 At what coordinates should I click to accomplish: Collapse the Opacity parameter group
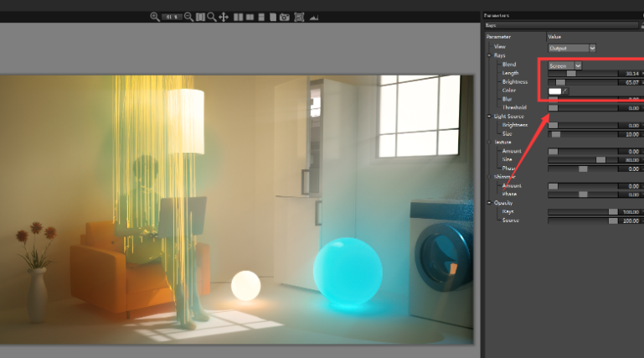pyautogui.click(x=490, y=203)
